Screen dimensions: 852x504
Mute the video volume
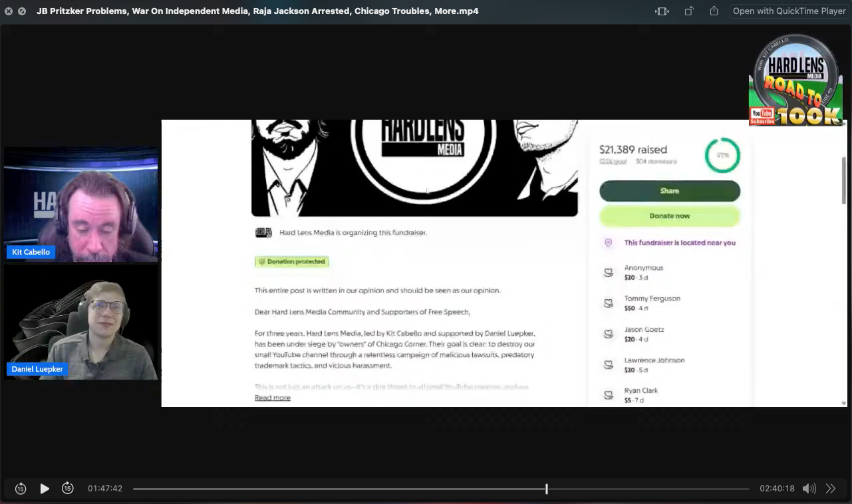click(x=809, y=489)
